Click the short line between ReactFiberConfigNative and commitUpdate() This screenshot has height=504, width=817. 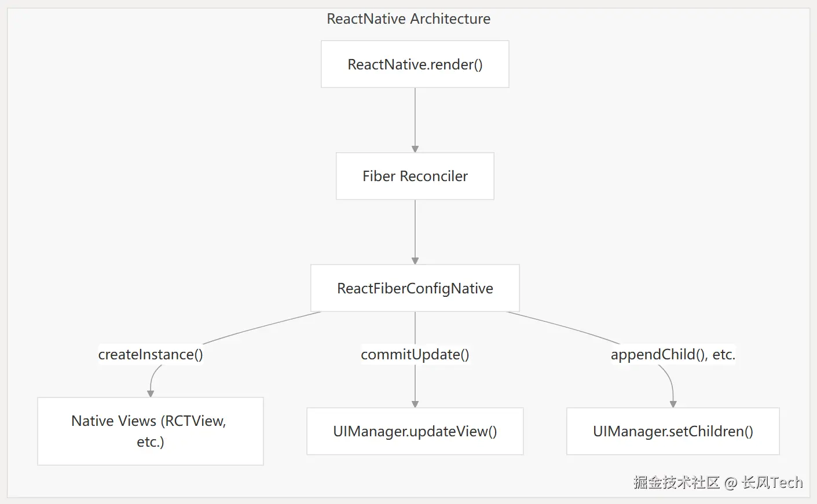tap(415, 328)
